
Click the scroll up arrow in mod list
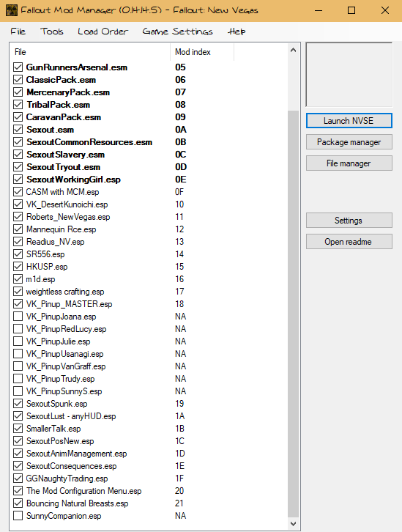coord(293,51)
